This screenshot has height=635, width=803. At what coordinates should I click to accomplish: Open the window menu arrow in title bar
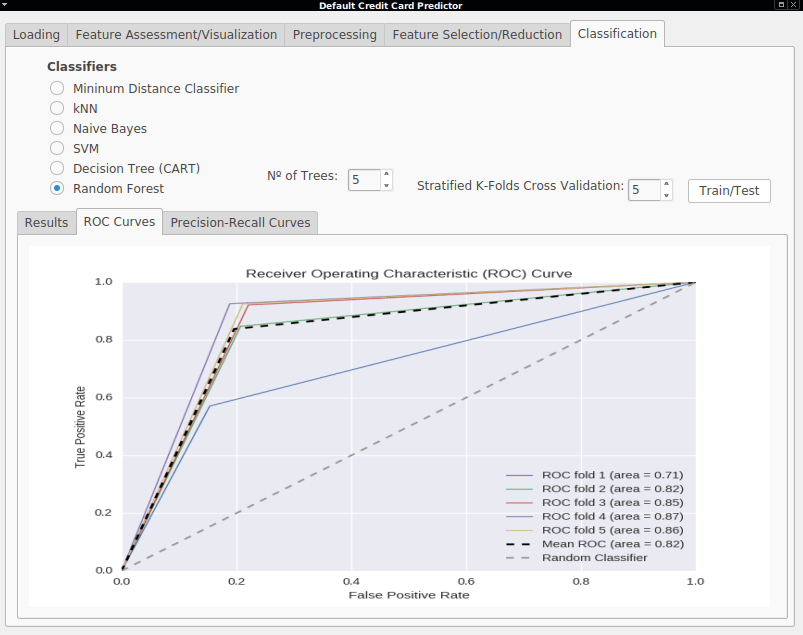pos(5,5)
